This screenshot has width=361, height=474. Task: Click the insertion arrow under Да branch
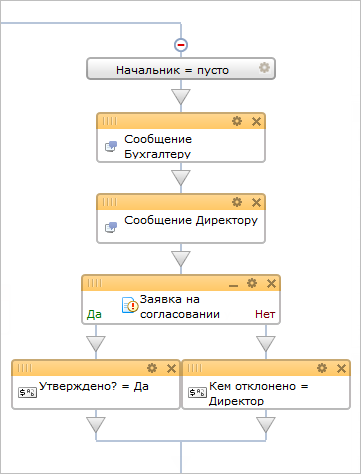(x=96, y=344)
